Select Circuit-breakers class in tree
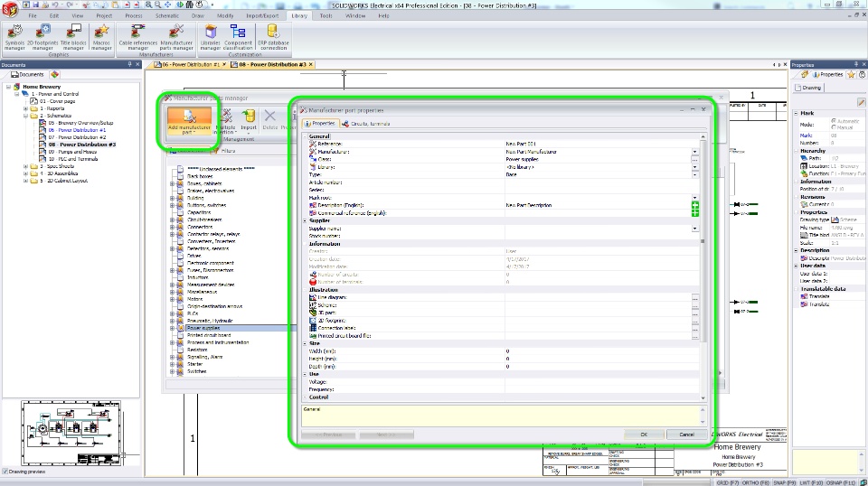Screen dimensions: 868x486 (x=204, y=220)
